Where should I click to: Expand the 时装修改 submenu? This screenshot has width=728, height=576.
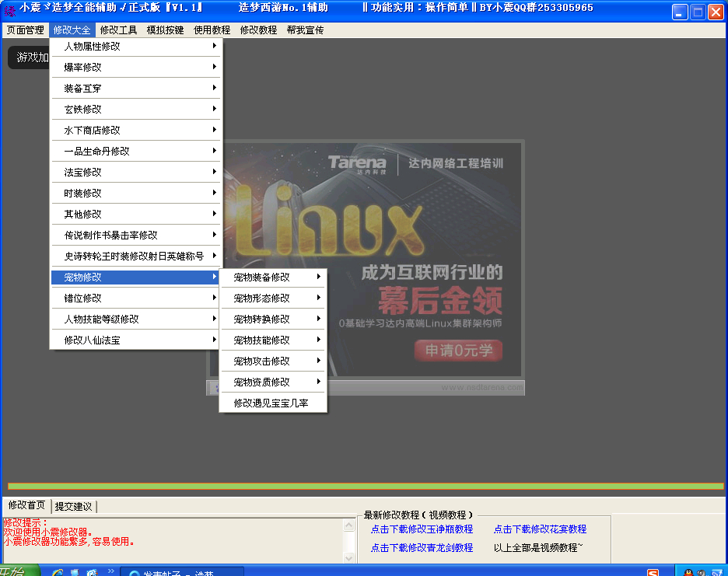(136, 193)
